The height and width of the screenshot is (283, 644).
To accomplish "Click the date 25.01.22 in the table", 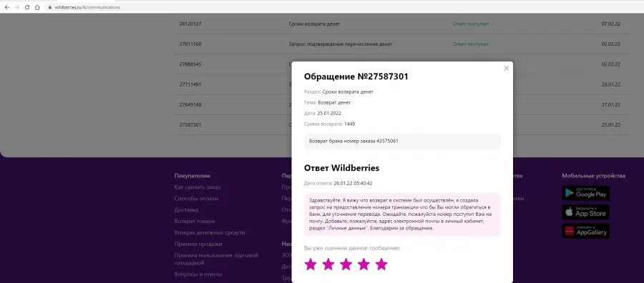I will (611, 124).
